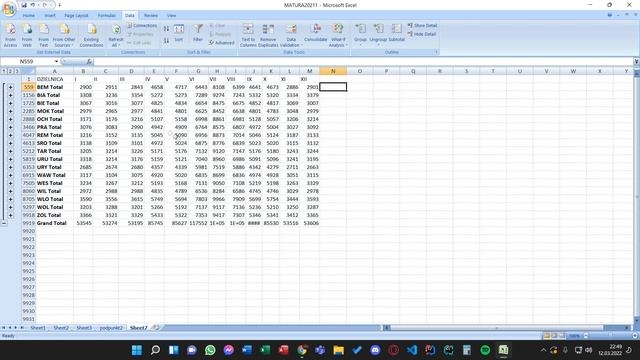Open Discord from the taskbar
Screen dimensions: 640x360
[375, 350]
